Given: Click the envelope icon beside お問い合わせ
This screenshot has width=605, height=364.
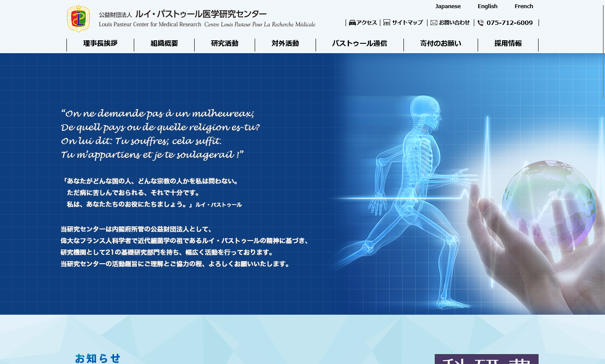Looking at the screenshot, I should 434,23.
